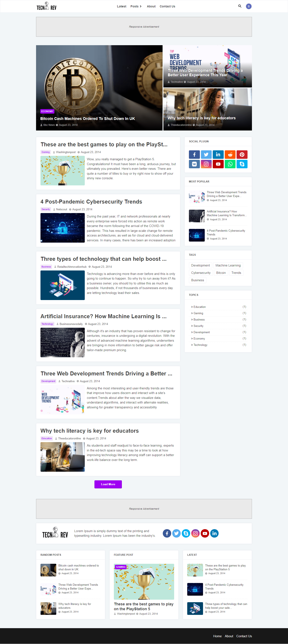The height and width of the screenshot is (644, 288).
Task: Click the round LinkedIn icon in footer
Action: tap(214, 533)
